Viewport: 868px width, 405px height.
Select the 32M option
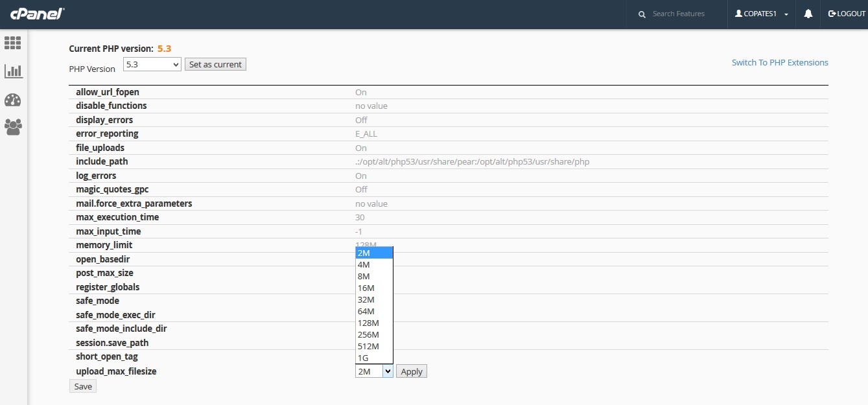[374, 299]
